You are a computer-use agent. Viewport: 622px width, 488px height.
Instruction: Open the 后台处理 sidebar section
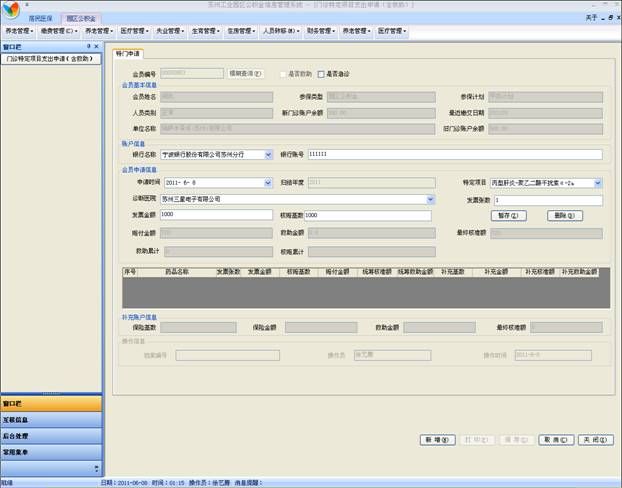[51, 436]
